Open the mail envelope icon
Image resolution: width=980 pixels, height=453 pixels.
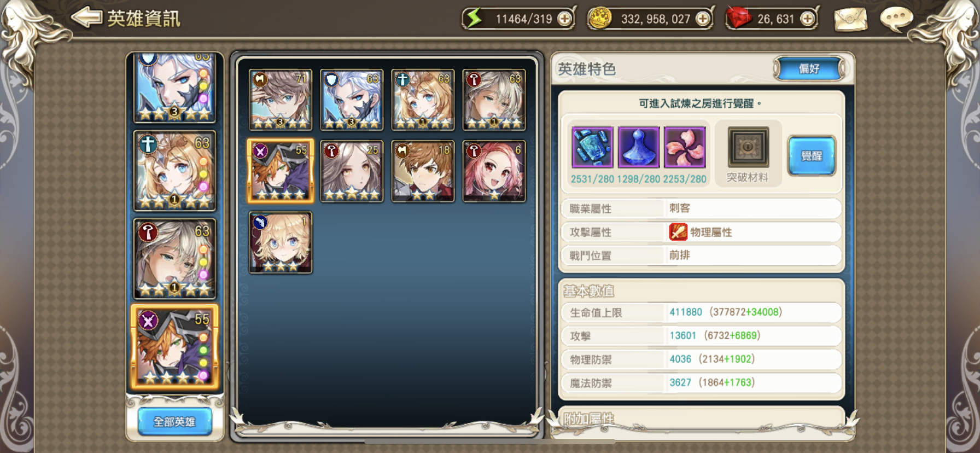[x=850, y=19]
